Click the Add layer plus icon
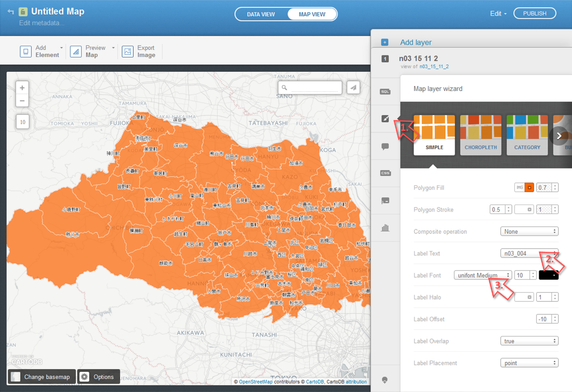 click(385, 42)
